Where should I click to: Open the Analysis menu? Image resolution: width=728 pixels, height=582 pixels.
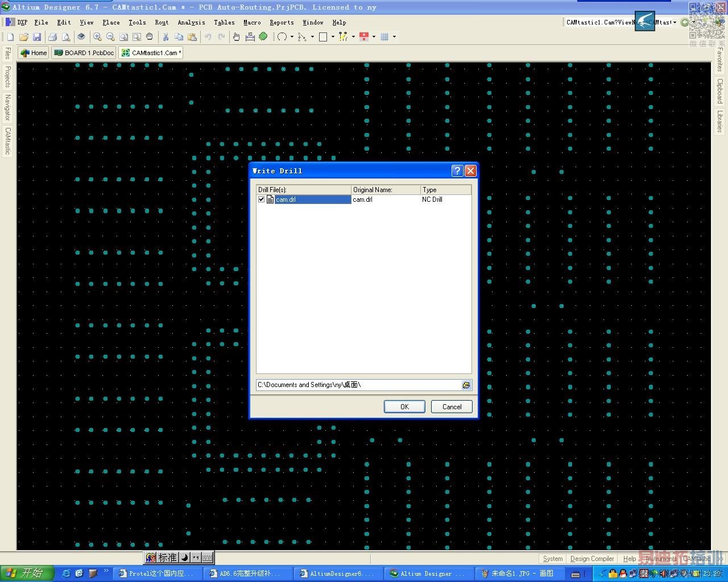(x=191, y=22)
